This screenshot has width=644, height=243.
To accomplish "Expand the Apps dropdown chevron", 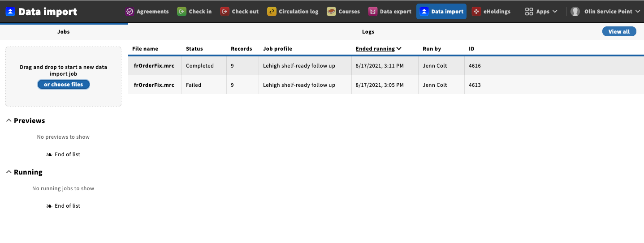I will point(555,12).
